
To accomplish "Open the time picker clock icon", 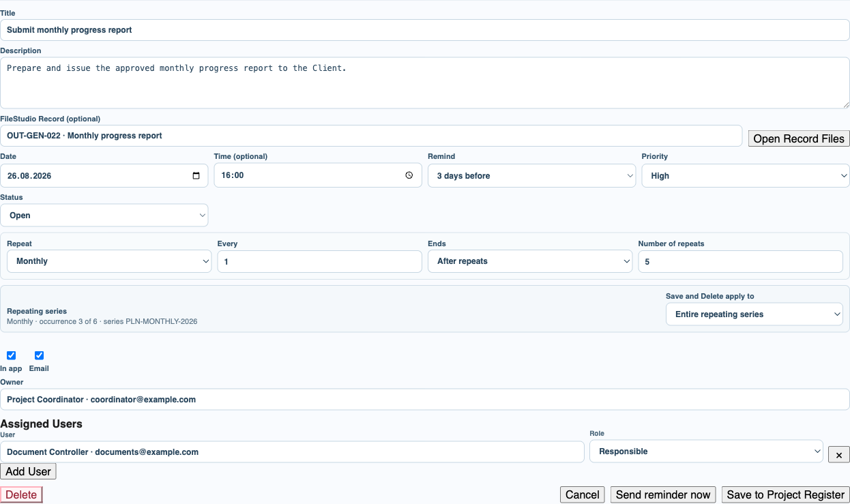I will (409, 175).
